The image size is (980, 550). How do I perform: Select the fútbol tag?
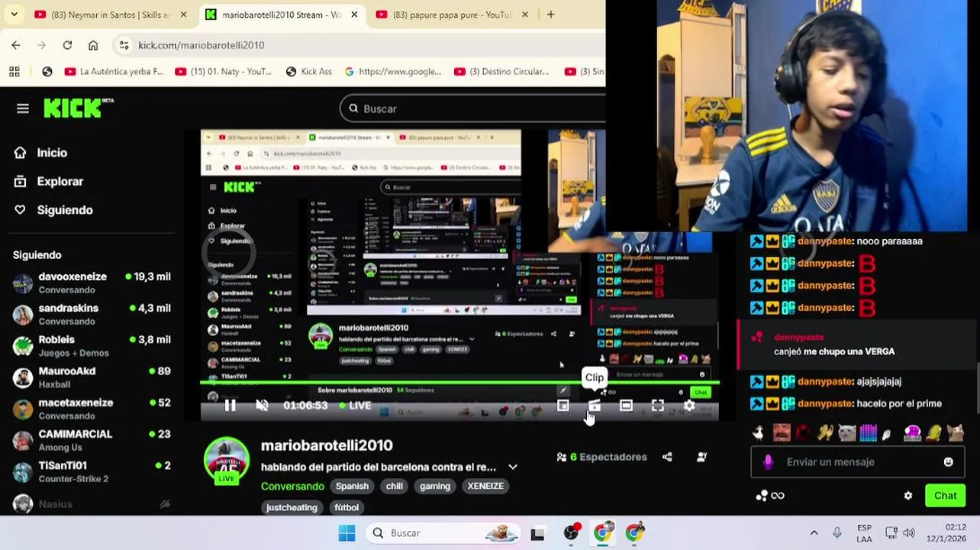click(346, 507)
